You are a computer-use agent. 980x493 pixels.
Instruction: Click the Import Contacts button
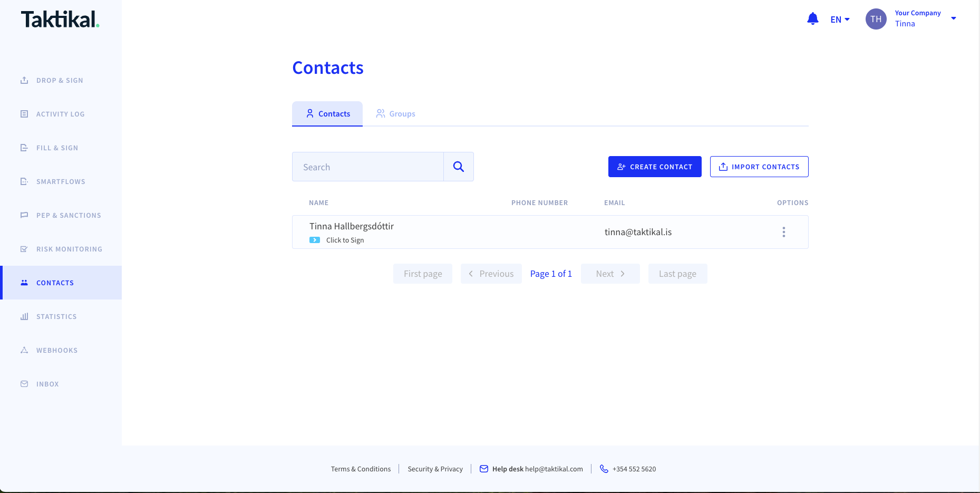[x=759, y=167]
